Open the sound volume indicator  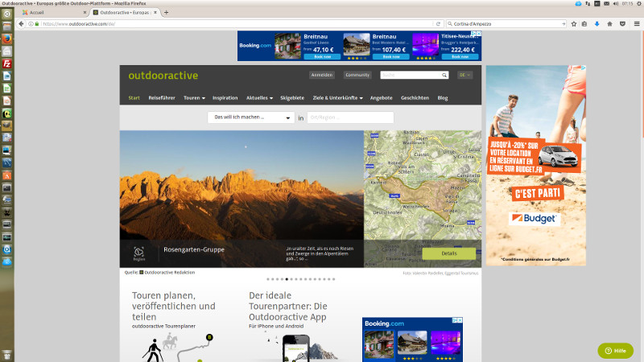coord(616,3)
